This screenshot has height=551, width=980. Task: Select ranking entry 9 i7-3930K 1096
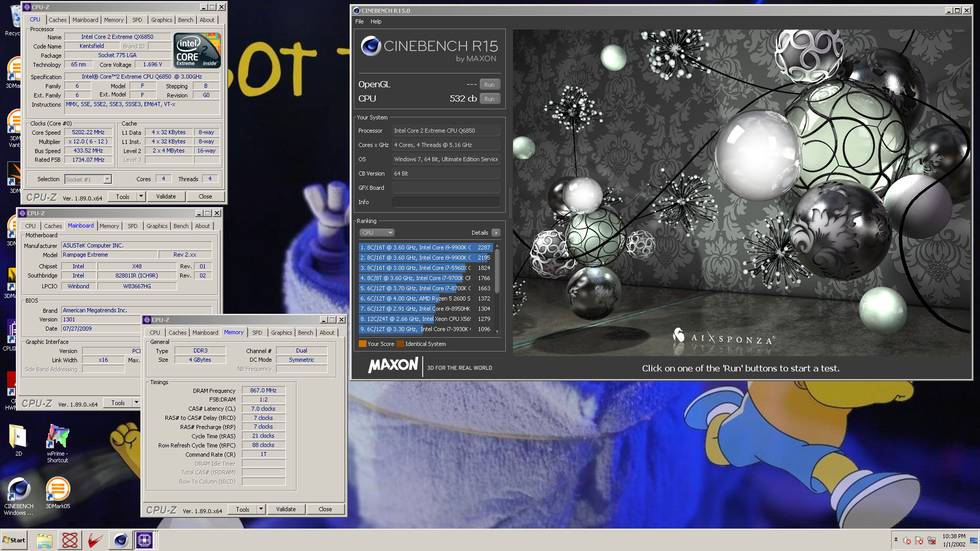(x=425, y=329)
